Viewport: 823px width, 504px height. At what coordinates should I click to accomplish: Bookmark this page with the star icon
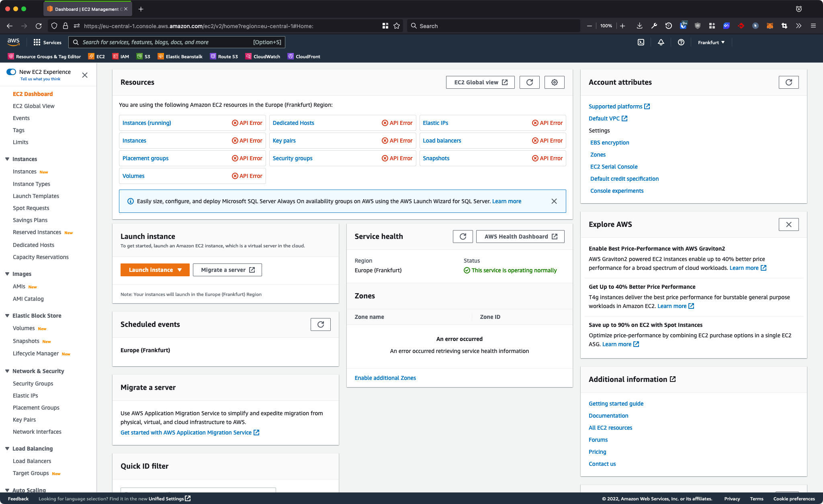pos(397,26)
